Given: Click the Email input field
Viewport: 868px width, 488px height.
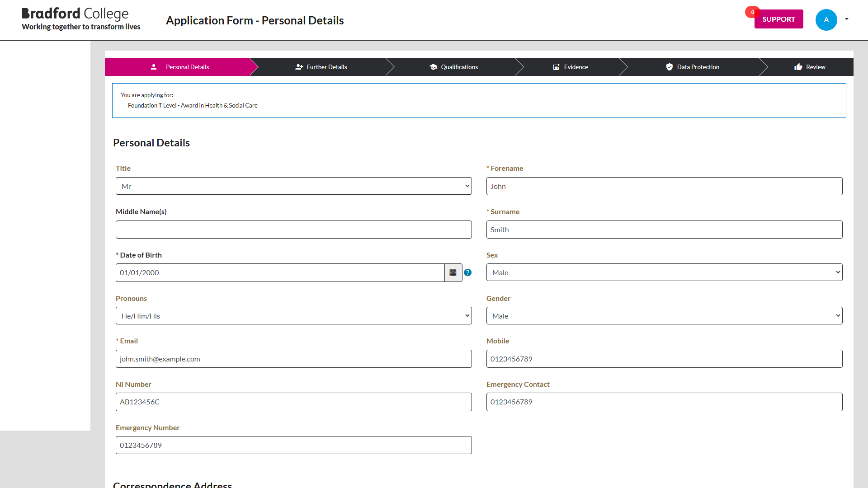Looking at the screenshot, I should pos(294,358).
